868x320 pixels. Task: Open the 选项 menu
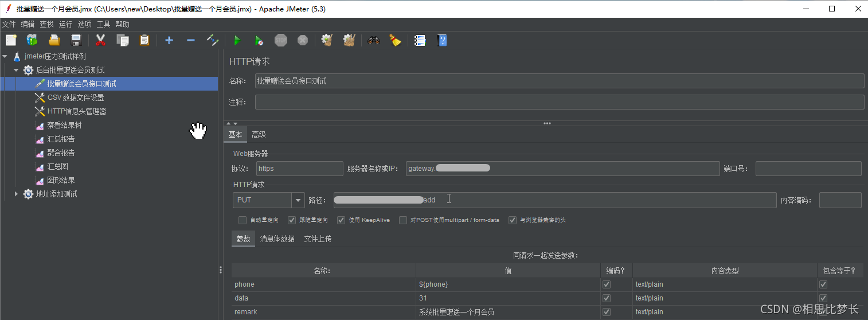point(84,24)
